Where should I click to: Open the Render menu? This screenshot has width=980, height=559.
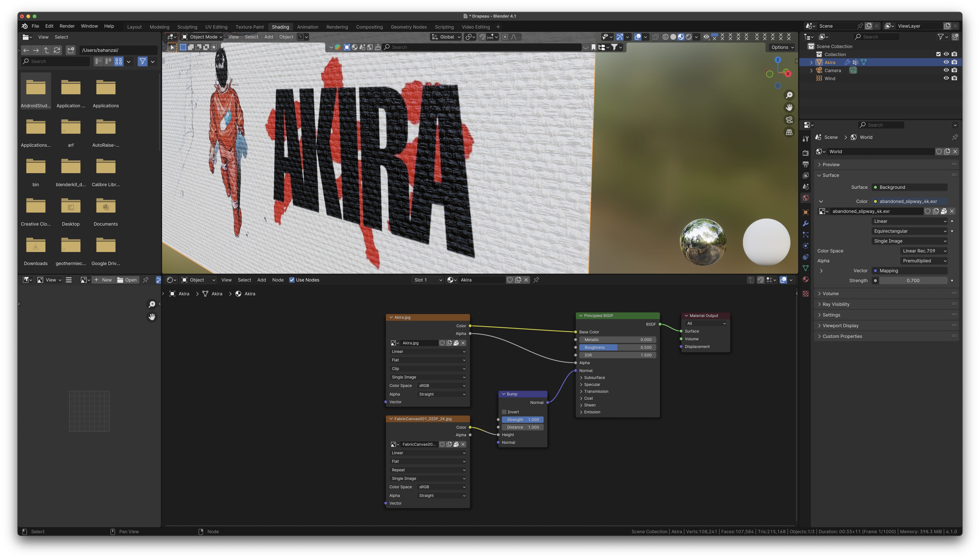67,26
